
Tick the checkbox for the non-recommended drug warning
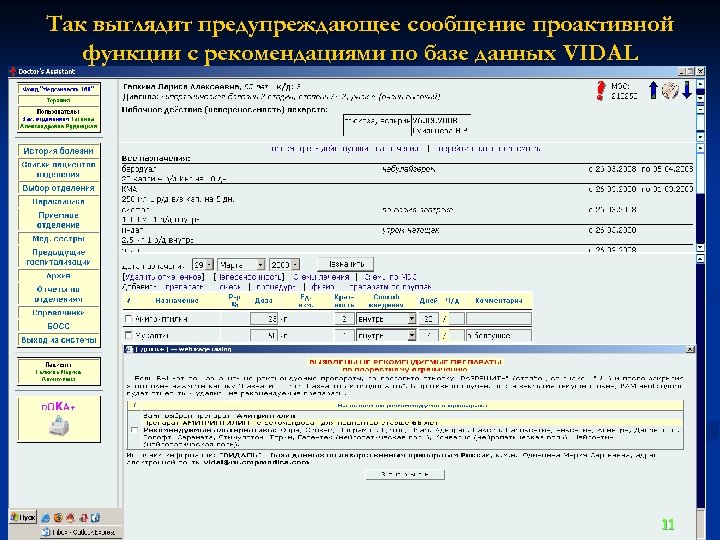135,430
